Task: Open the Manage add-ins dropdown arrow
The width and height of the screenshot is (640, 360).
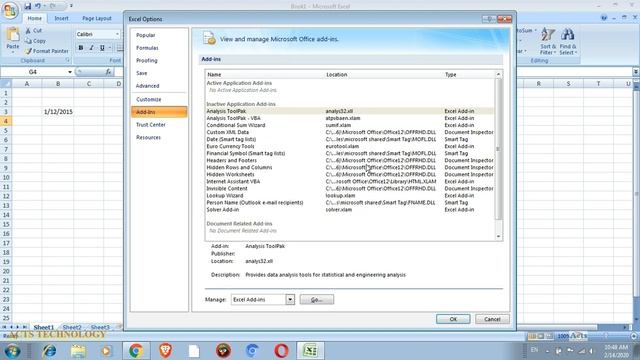Action: (290, 300)
